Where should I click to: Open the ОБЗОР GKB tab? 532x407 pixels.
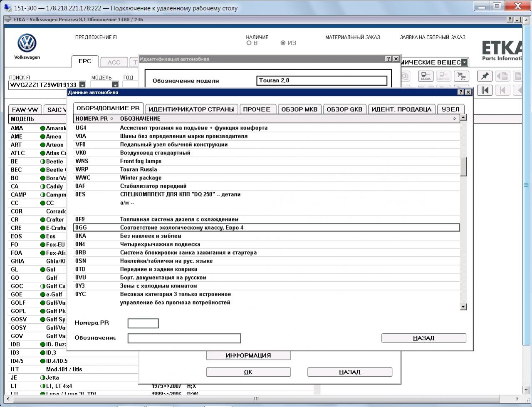344,109
